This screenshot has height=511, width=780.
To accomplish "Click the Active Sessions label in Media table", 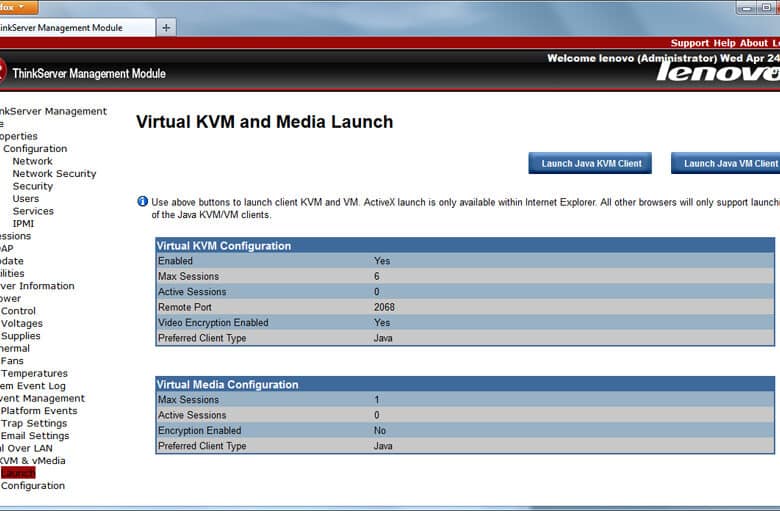I will tap(192, 415).
